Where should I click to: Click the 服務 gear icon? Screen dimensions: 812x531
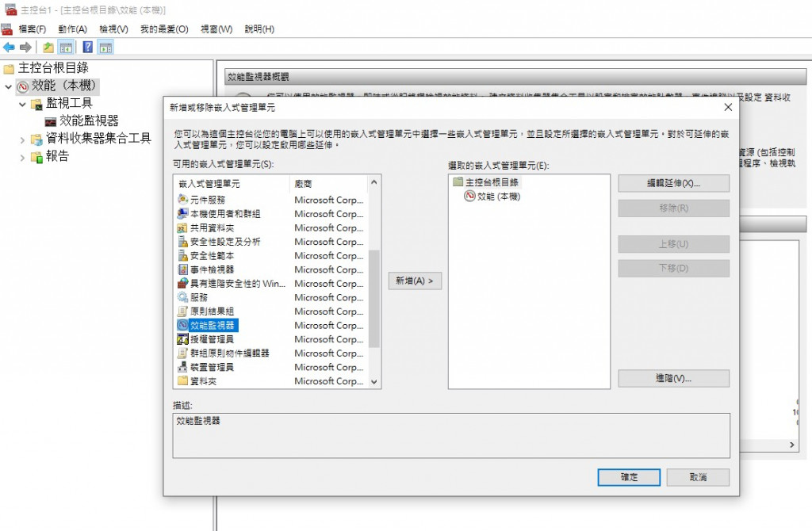pos(183,297)
